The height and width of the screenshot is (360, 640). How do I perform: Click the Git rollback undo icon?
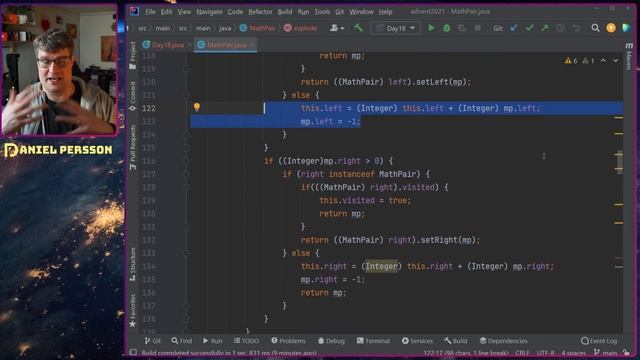click(x=576, y=28)
